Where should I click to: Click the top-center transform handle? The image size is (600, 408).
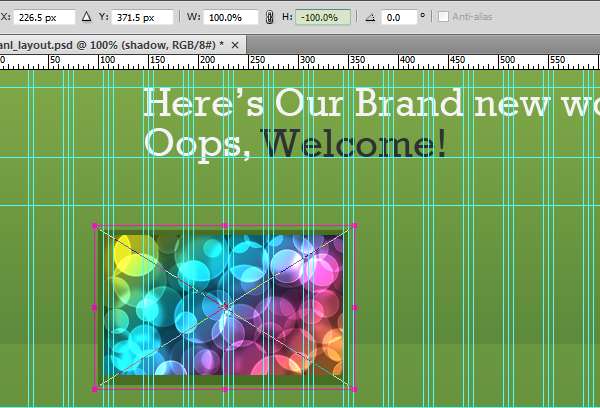[x=225, y=226]
